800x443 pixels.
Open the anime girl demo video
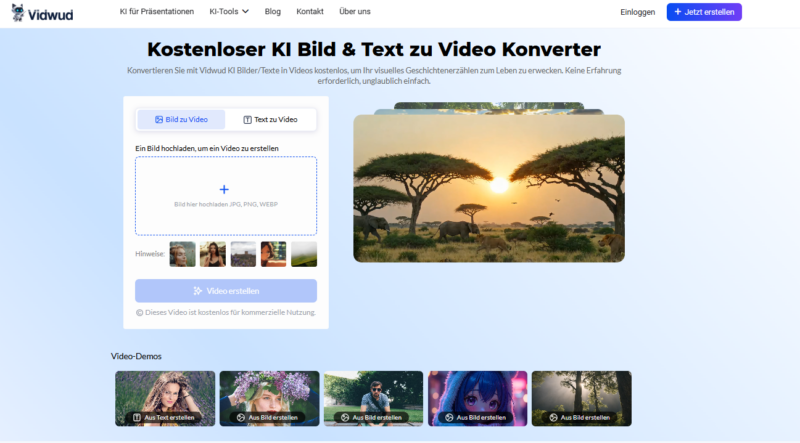(477, 398)
